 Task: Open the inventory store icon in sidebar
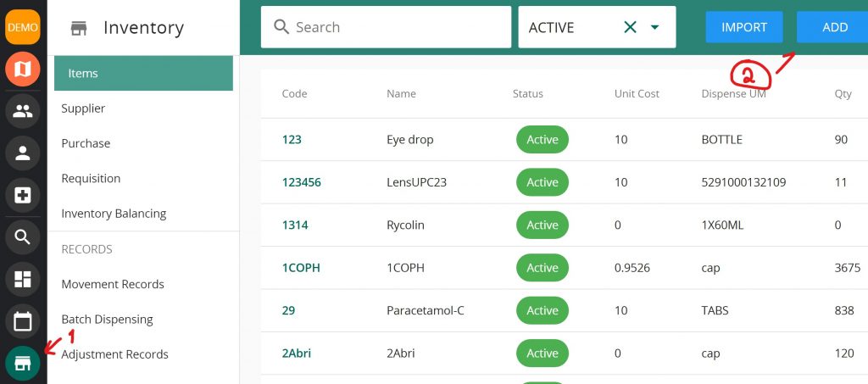[23, 364]
